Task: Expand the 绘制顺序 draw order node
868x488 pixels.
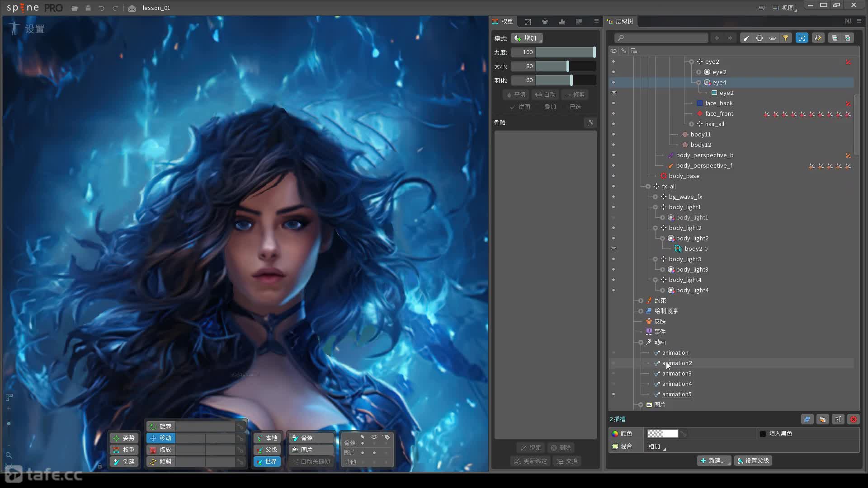Action: click(641, 311)
